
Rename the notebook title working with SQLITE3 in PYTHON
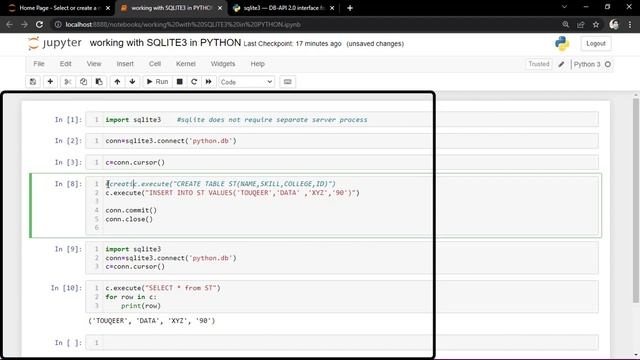[165, 43]
